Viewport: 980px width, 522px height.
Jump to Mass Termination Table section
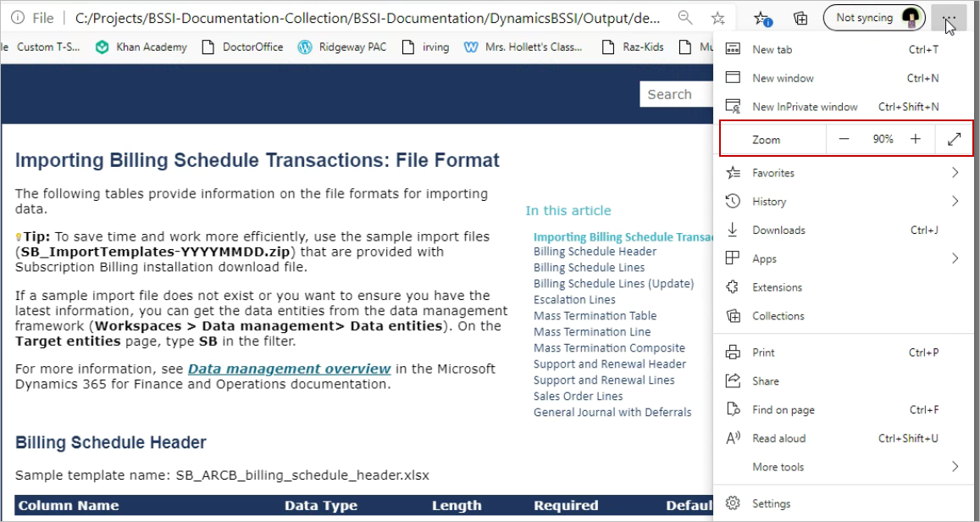coord(595,316)
